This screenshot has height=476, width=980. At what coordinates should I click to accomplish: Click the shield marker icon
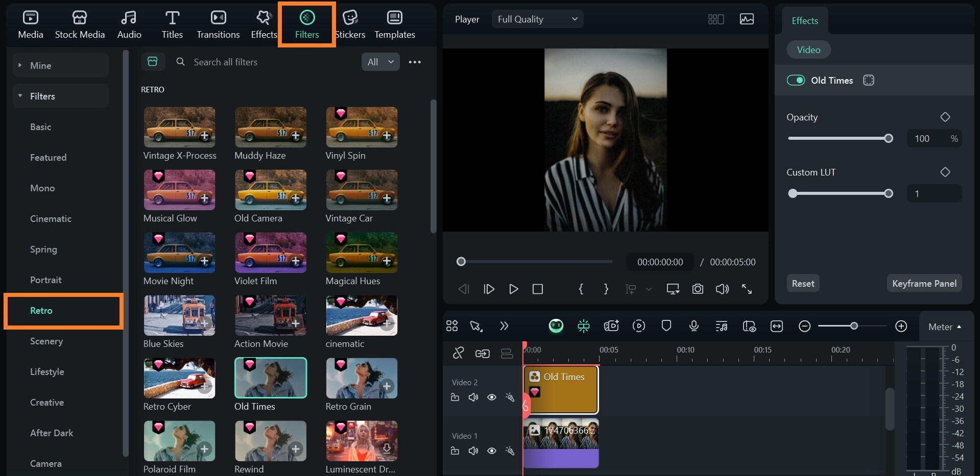click(x=666, y=326)
